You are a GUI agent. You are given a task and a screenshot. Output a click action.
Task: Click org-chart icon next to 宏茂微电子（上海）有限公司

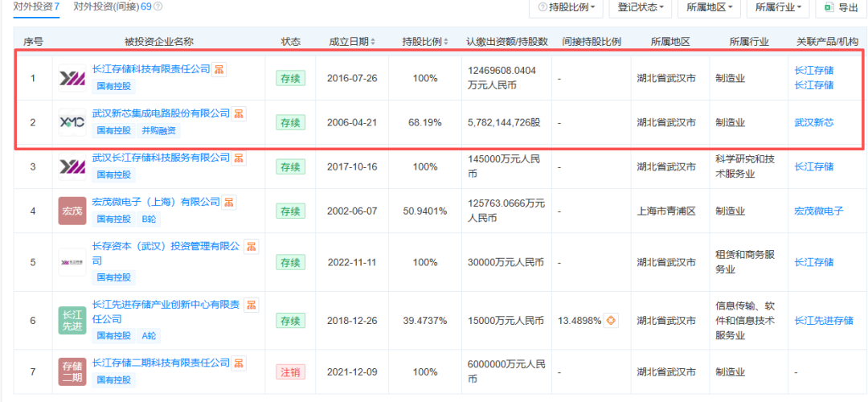coord(229,202)
